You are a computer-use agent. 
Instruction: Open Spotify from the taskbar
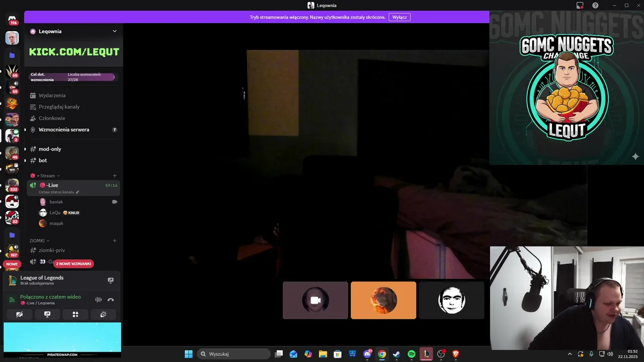pos(412,354)
